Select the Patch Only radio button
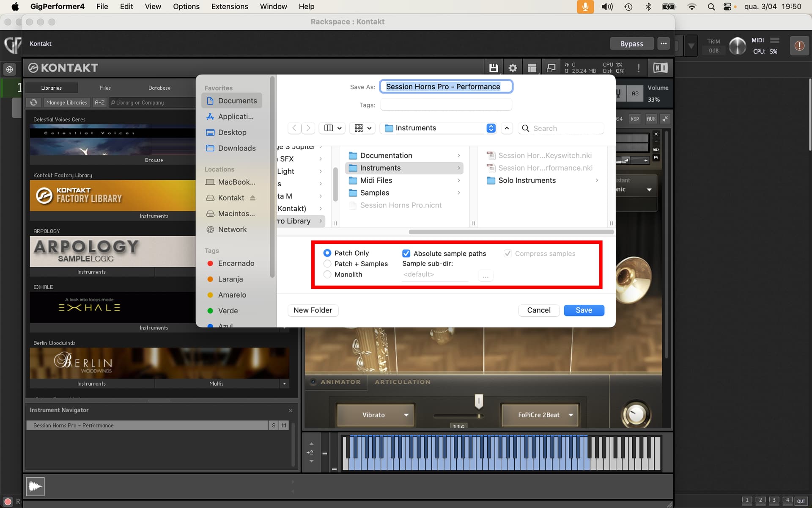The width and height of the screenshot is (812, 508). (327, 253)
